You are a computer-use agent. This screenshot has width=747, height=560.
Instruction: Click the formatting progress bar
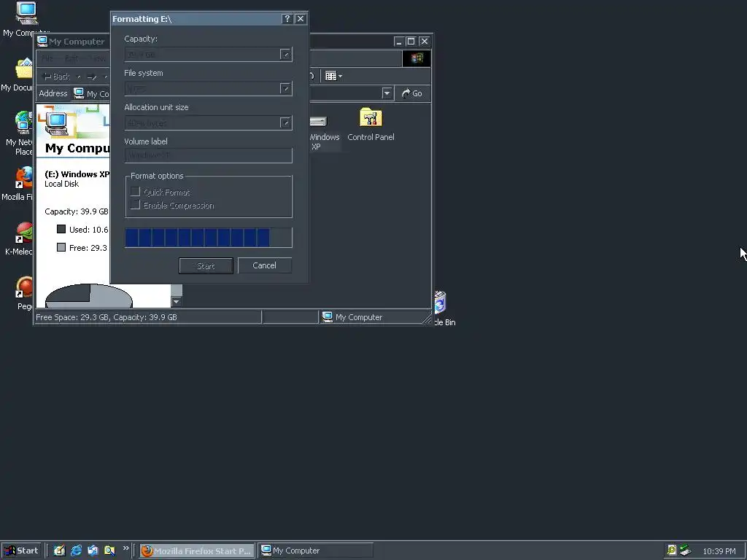pyautogui.click(x=208, y=238)
